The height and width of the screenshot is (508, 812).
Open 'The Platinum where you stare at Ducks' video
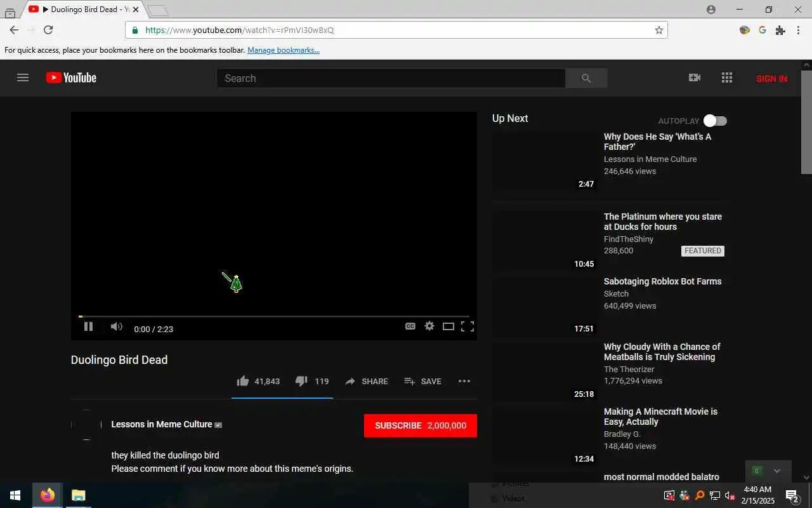(663, 222)
